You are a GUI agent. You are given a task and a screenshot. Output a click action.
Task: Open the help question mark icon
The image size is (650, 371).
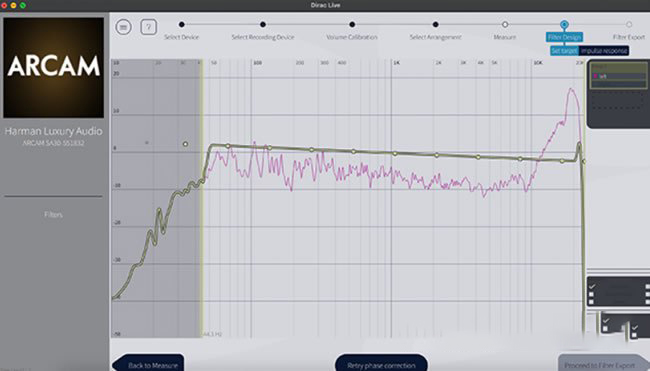(x=148, y=27)
